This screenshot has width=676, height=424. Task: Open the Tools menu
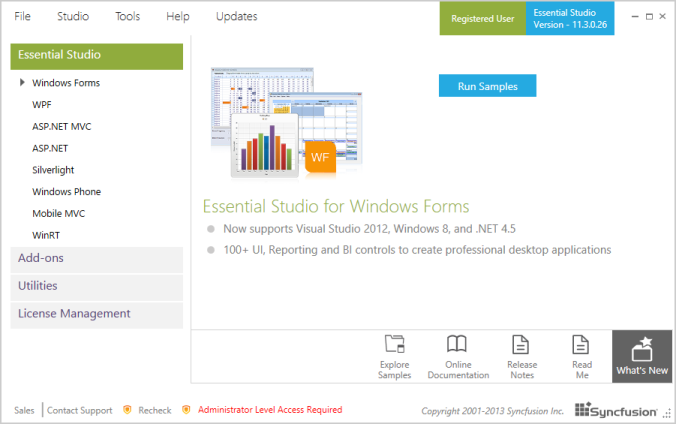click(128, 16)
